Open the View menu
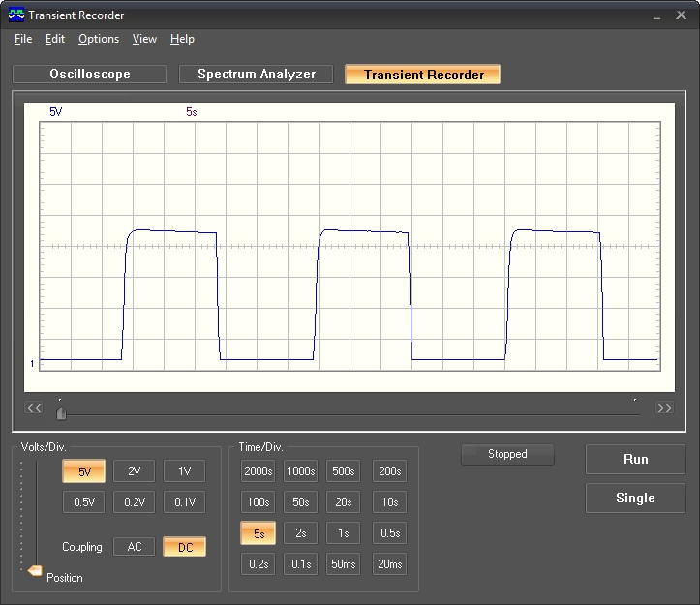Viewport: 700px width, 605px height. click(x=144, y=39)
